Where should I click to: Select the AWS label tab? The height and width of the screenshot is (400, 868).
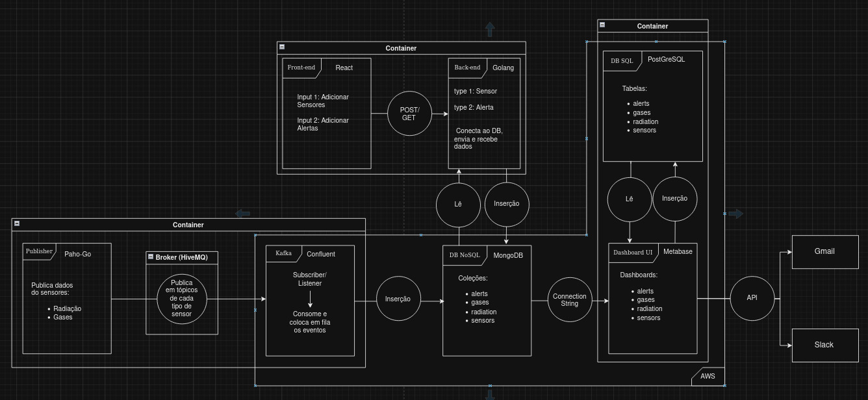(x=708, y=375)
